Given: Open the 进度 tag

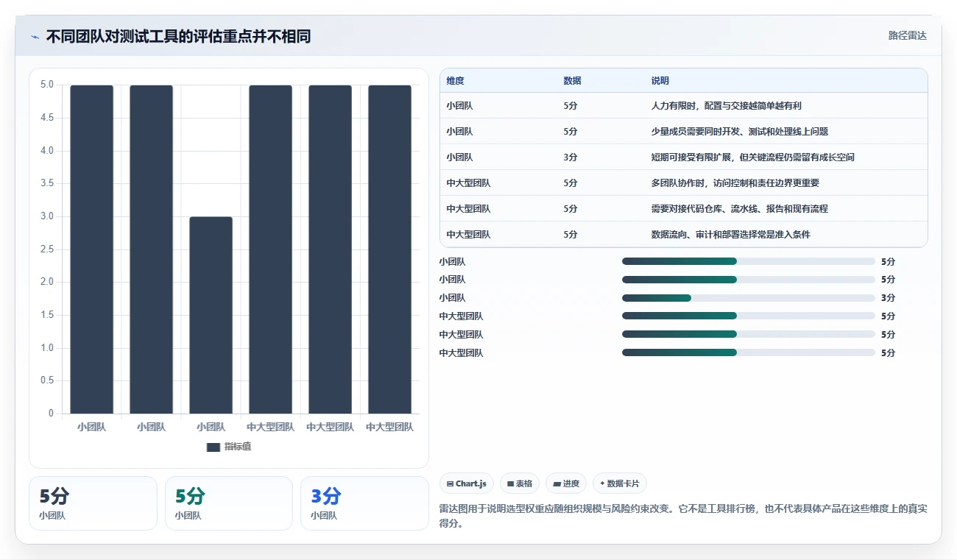Looking at the screenshot, I should point(565,483).
